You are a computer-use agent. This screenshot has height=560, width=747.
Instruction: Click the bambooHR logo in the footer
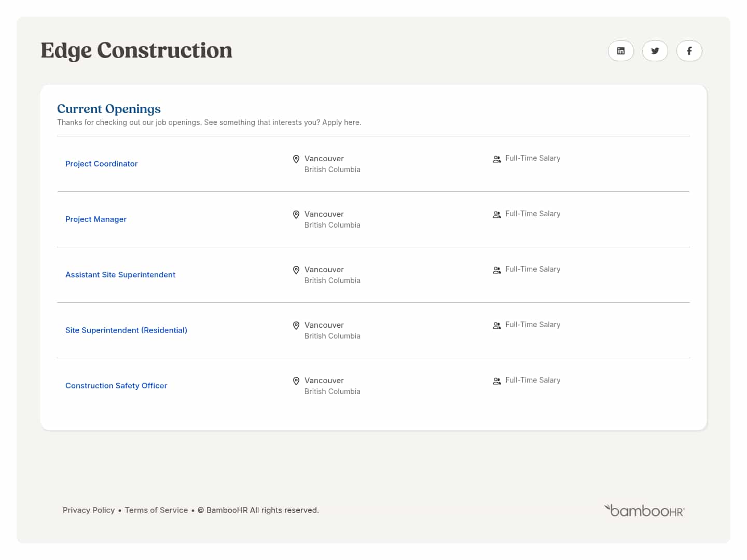tap(644, 510)
